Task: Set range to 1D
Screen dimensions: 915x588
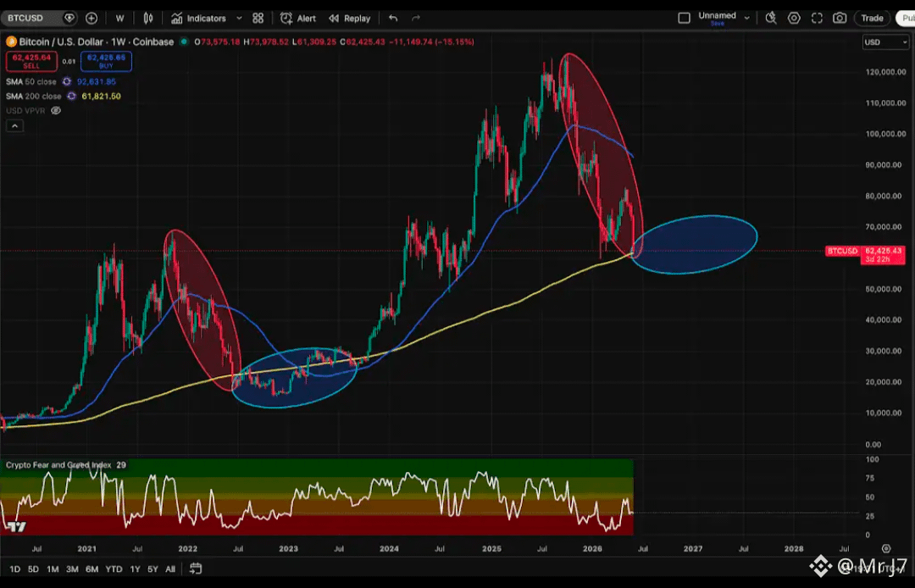Action: (x=14, y=569)
